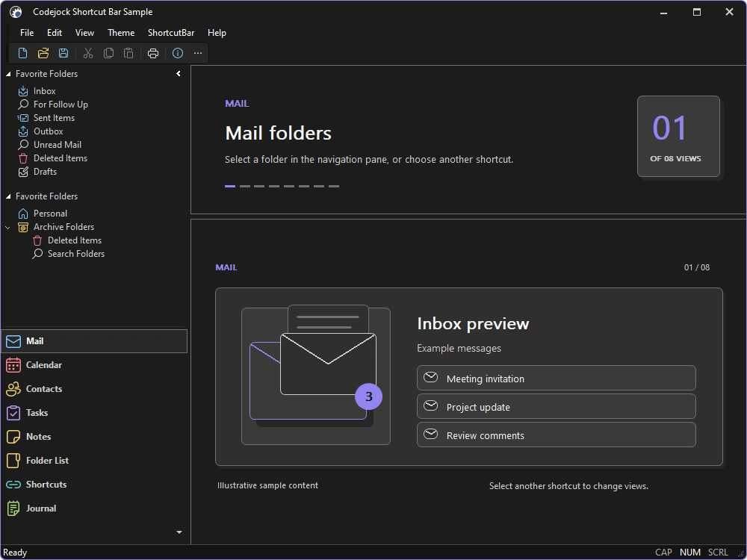The width and height of the screenshot is (747, 560).
Task: Click the Mail folders heading
Action: pyautogui.click(x=278, y=133)
